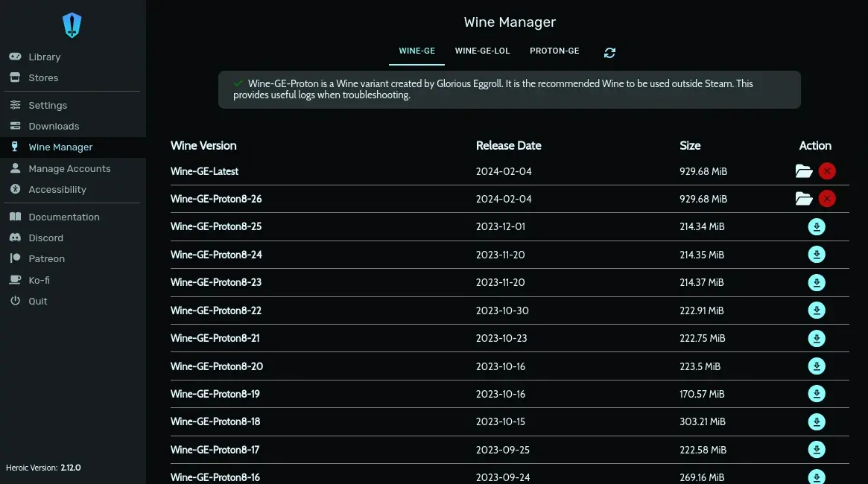Open the Library section in the sidebar
This screenshot has height=484, width=868.
pyautogui.click(x=44, y=57)
